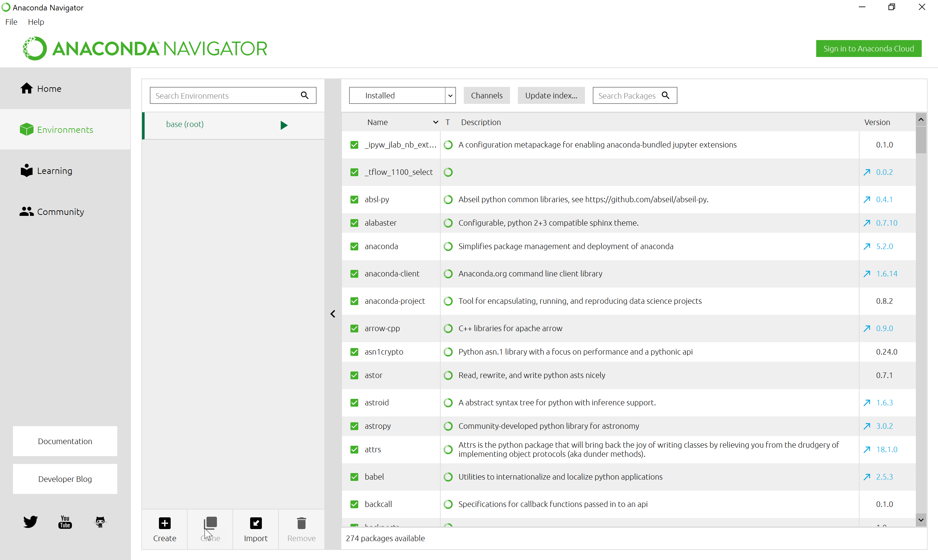Screen dimensions: 938x560
Task: Select the base (root) environment
Action: click(233, 125)
